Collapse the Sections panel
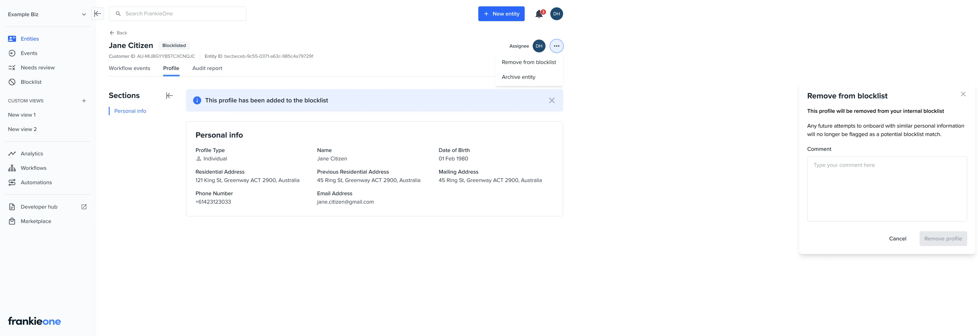 (169, 95)
